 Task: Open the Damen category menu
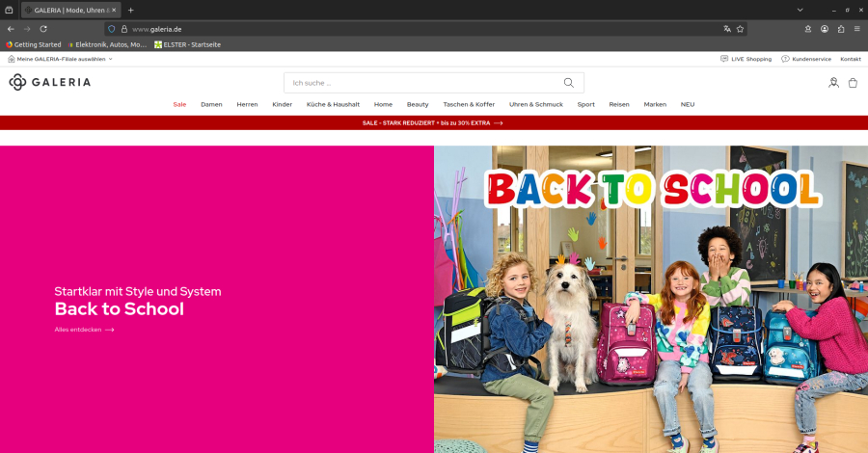click(211, 104)
